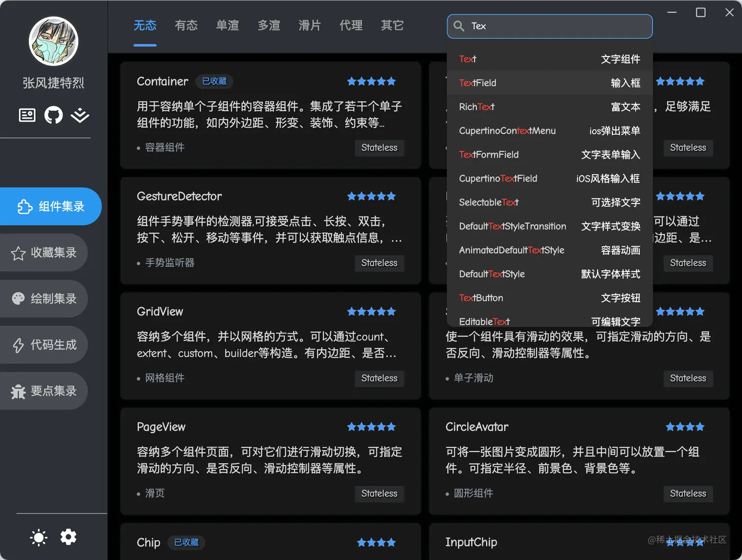Click the double-chevron icon below the avatar
Image resolution: width=742 pixels, height=560 pixels.
pos(79,115)
